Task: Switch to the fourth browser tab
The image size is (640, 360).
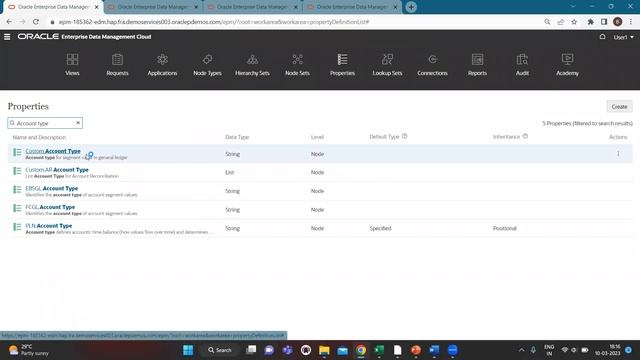Action: coord(352,7)
